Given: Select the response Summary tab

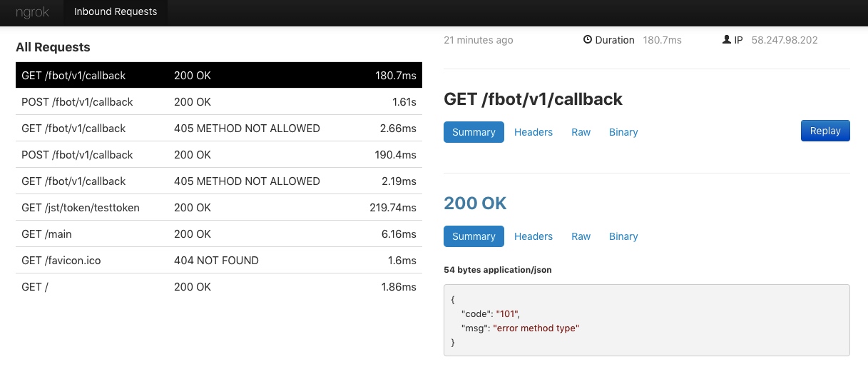Looking at the screenshot, I should point(474,236).
